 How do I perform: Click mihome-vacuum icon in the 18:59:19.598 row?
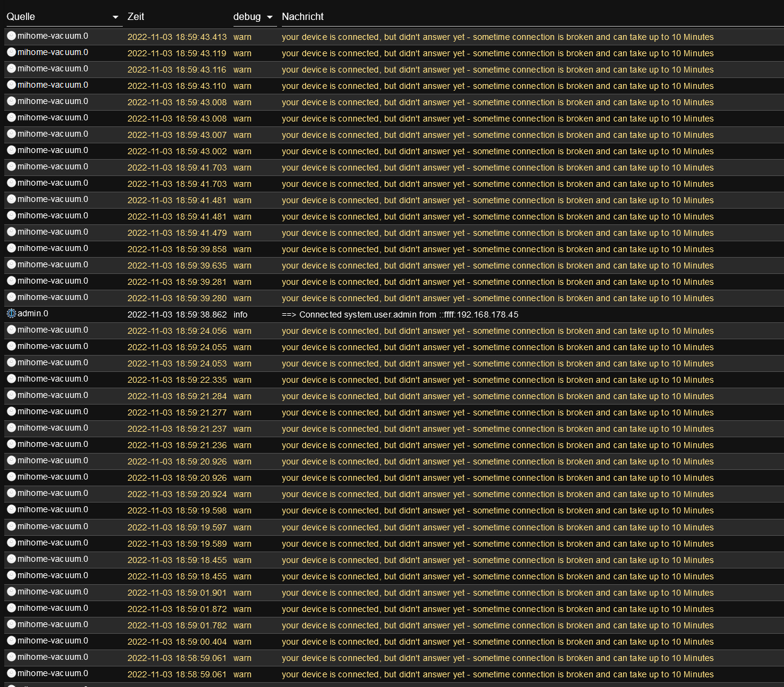click(11, 510)
